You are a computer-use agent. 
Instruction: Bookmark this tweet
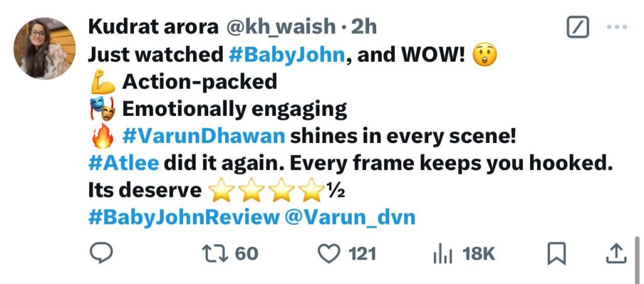click(x=557, y=254)
